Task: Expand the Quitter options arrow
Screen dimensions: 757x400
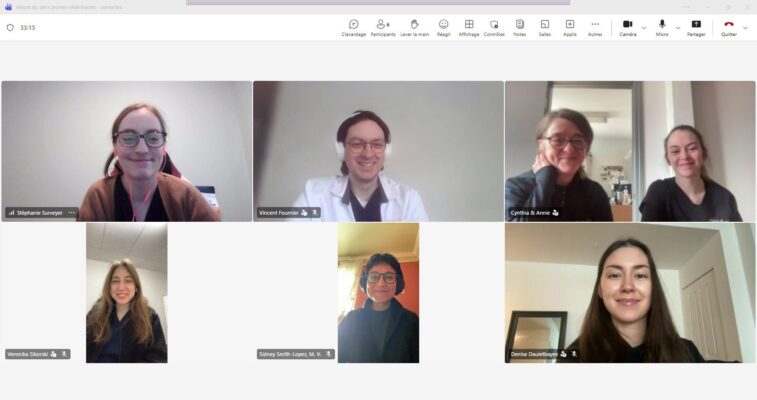Action: [745, 27]
